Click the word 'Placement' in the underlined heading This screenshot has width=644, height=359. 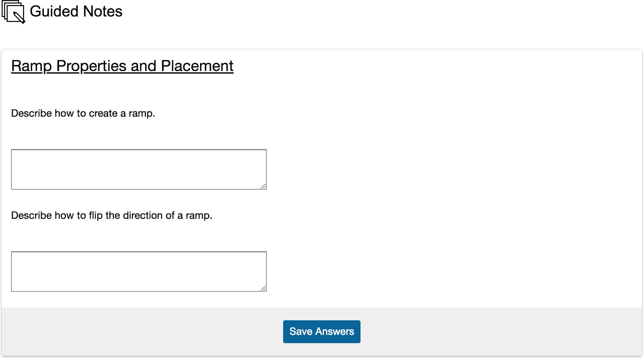197,66
